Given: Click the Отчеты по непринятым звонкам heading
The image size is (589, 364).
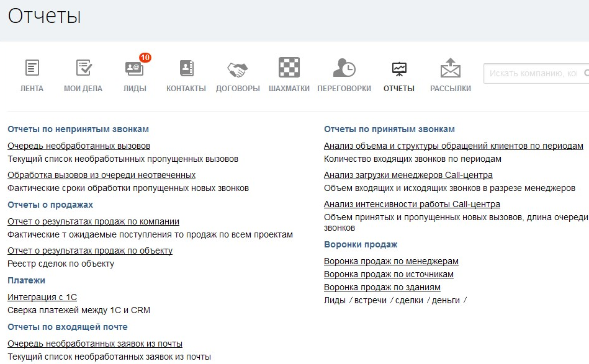Looking at the screenshot, I should (x=78, y=130).
